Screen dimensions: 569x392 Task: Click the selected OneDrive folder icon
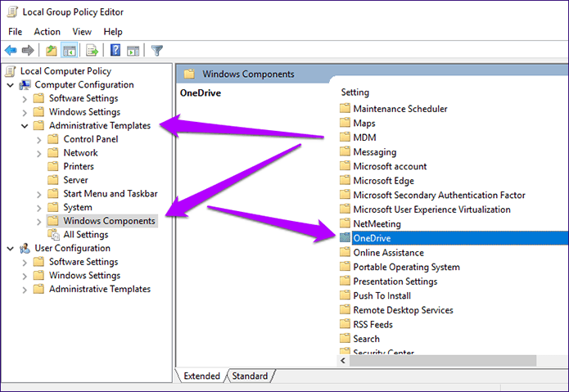coord(345,238)
